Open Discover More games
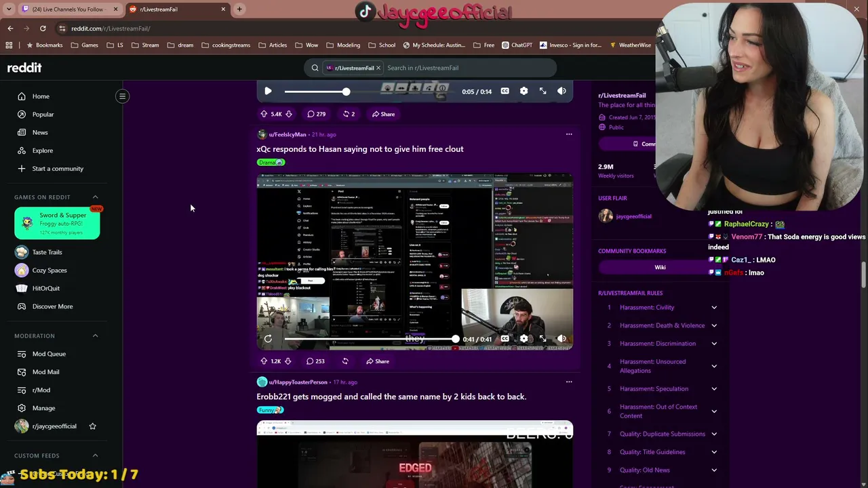Screen dimensions: 868x488 [x=52, y=306]
